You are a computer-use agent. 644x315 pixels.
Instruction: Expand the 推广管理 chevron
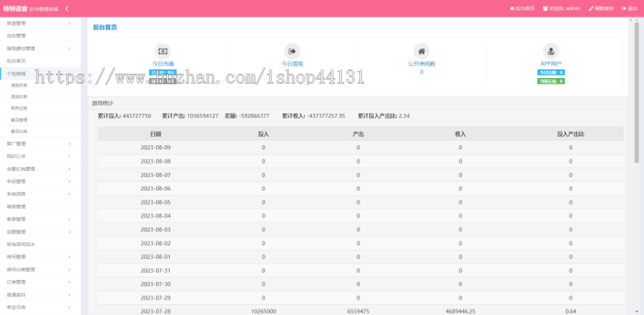[x=69, y=144]
